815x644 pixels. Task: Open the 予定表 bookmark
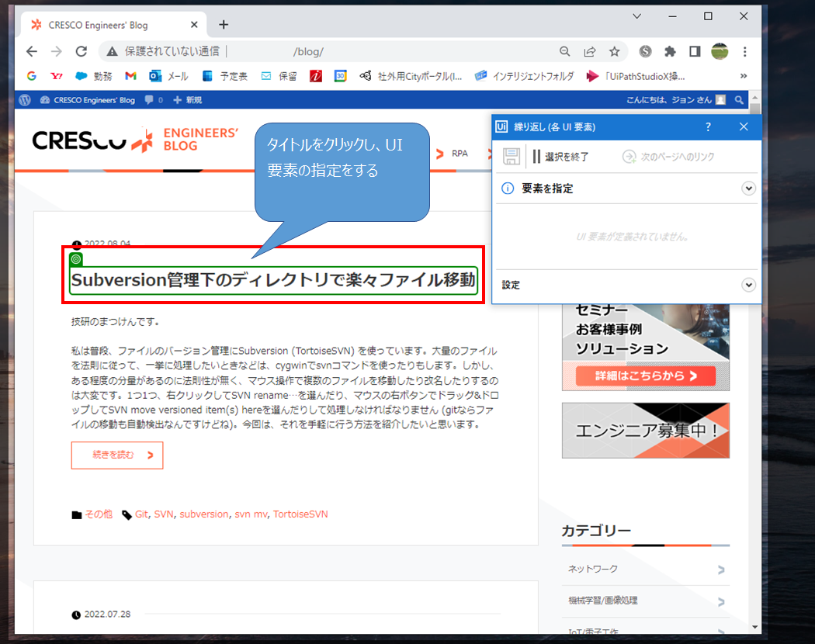224,76
